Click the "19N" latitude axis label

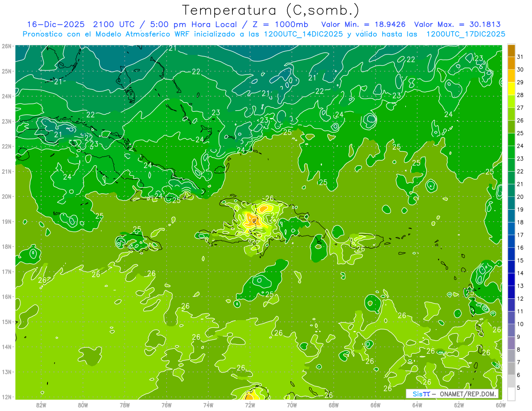pos(7,222)
